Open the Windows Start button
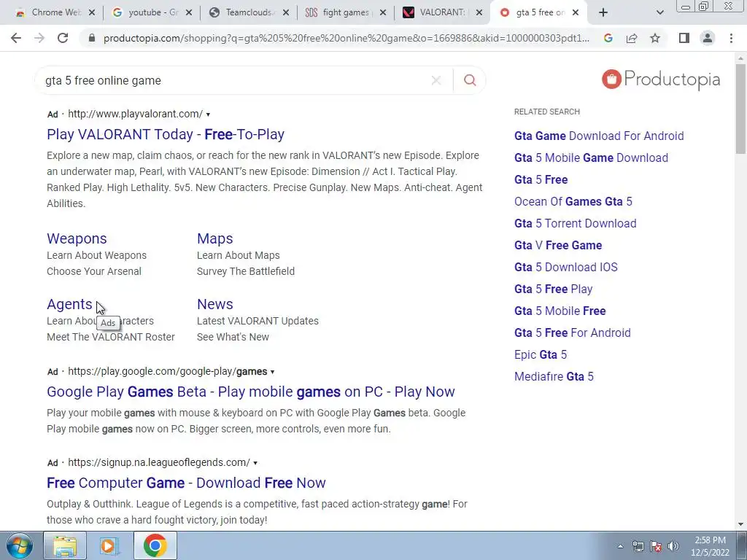The image size is (747, 560). click(x=20, y=545)
